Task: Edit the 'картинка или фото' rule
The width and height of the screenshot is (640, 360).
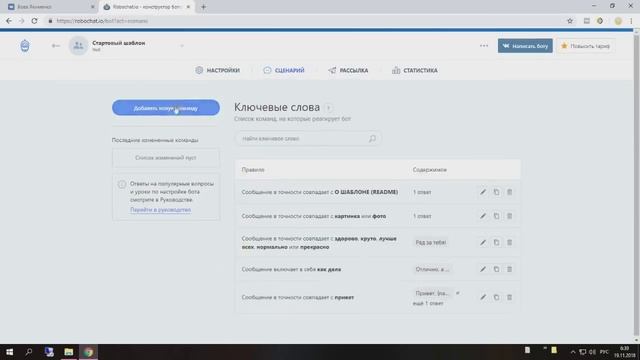Action: 483,216
